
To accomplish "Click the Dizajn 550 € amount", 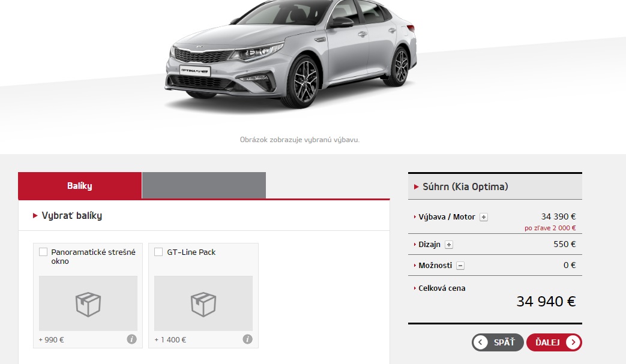I will [x=565, y=244].
